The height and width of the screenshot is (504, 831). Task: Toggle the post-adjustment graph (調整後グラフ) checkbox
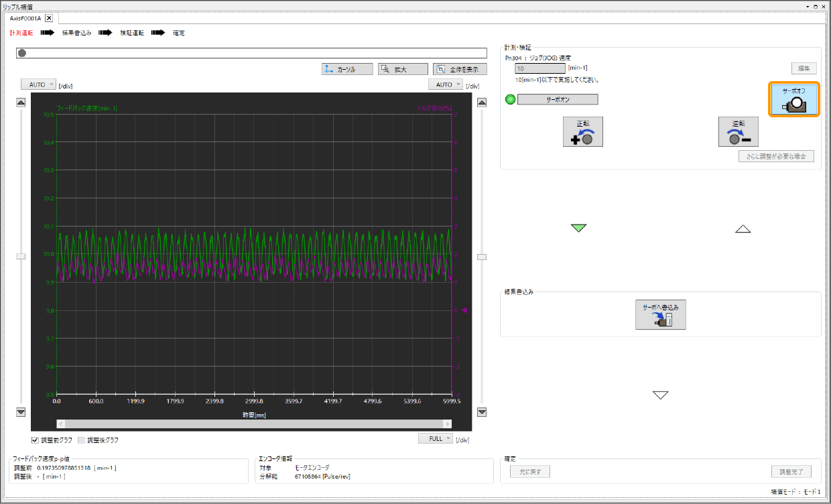82,440
